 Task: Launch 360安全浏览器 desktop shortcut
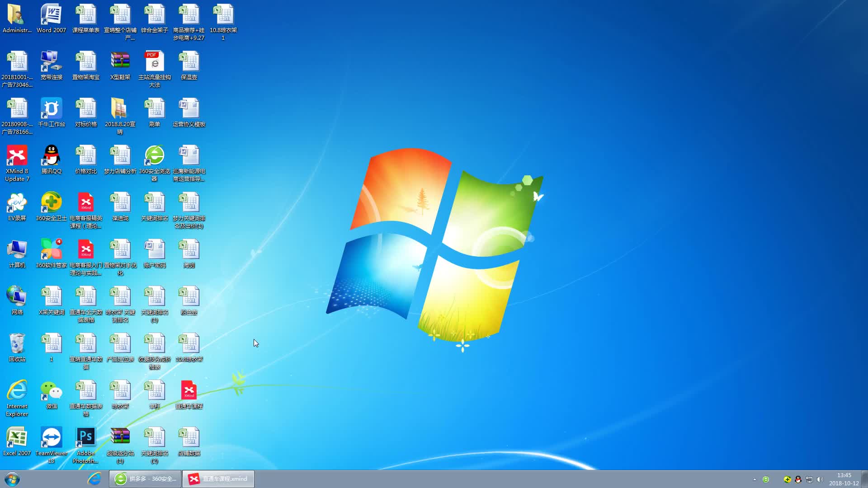point(155,163)
